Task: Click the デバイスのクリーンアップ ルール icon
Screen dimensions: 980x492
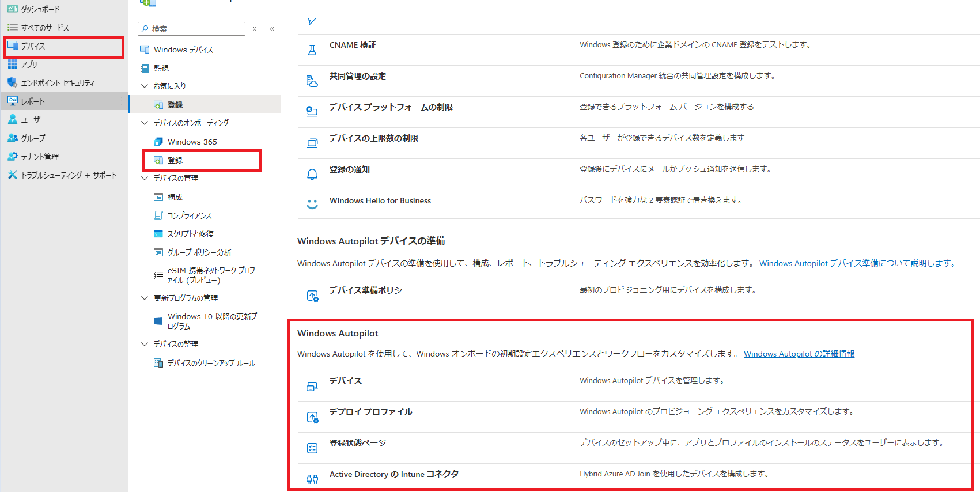Action: click(158, 363)
